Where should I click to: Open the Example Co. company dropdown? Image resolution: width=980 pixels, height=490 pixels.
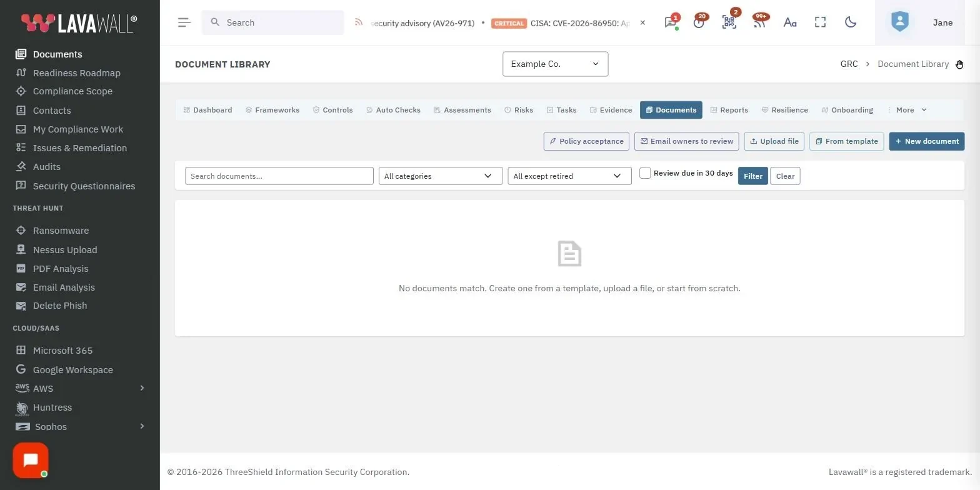click(555, 64)
